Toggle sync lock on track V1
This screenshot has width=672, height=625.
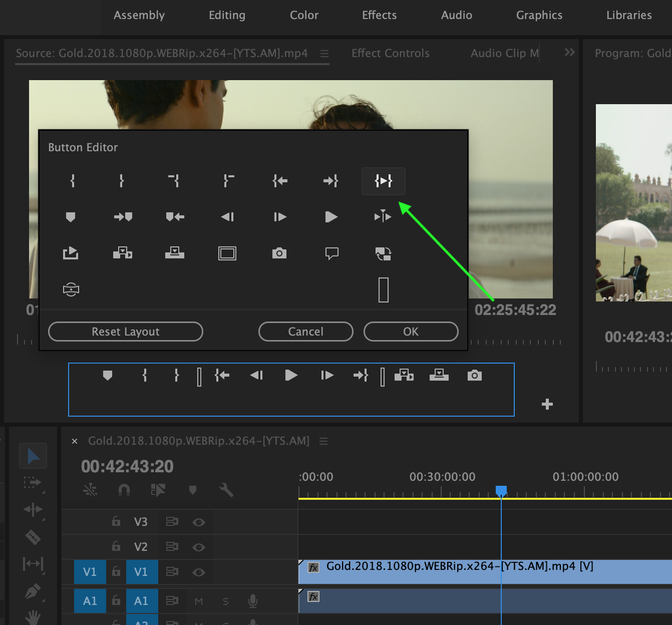click(x=172, y=571)
